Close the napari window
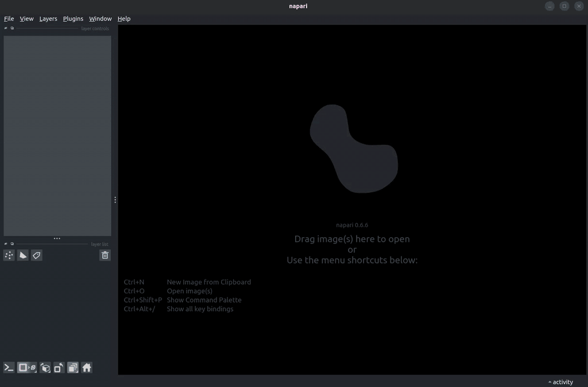This screenshot has height=387, width=588. point(579,6)
